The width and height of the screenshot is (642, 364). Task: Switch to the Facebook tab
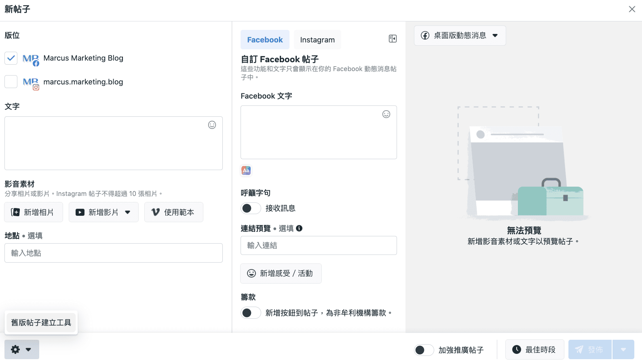tap(265, 40)
